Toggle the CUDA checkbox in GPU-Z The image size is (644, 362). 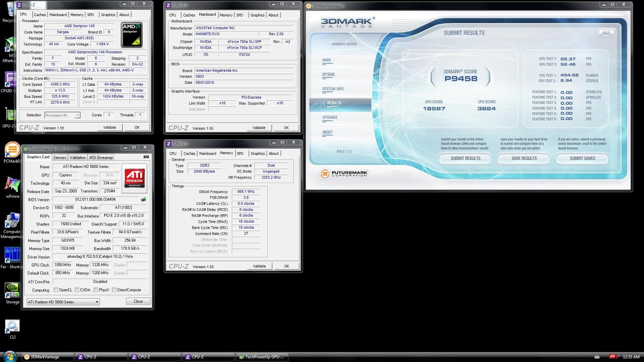[x=76, y=290]
